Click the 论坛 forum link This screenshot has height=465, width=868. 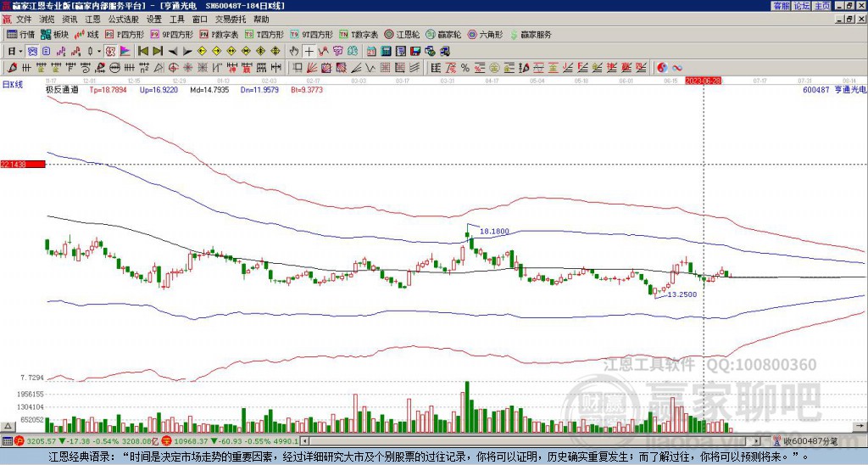(x=801, y=6)
